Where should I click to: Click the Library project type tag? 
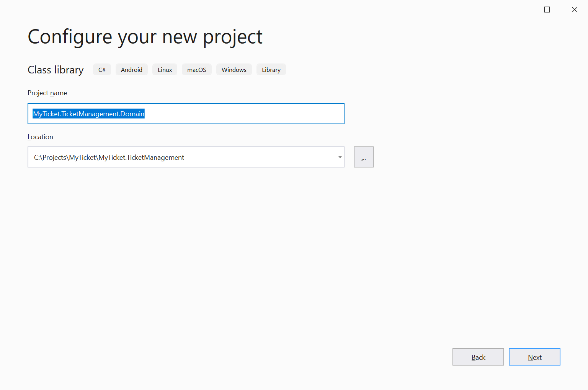(x=271, y=70)
